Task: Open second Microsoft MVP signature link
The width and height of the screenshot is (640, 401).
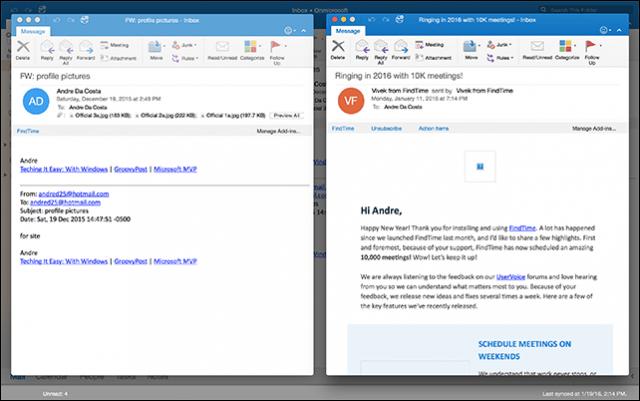Action: [175, 261]
